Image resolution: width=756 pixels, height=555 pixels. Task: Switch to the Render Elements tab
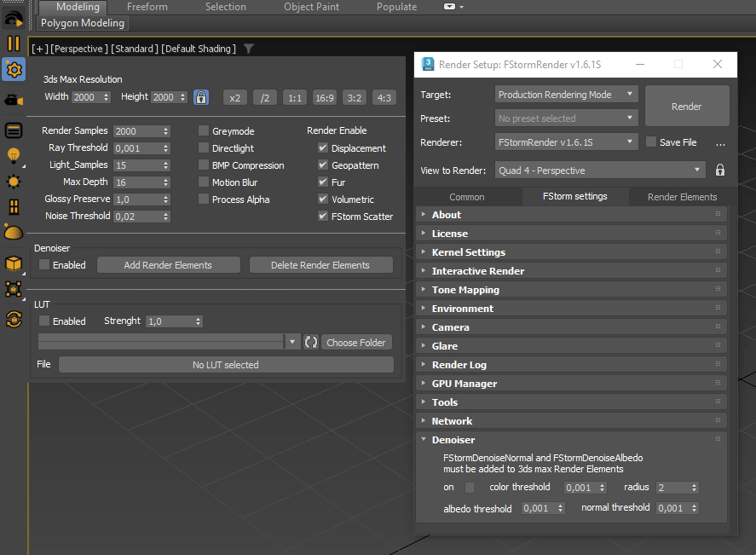click(x=682, y=197)
